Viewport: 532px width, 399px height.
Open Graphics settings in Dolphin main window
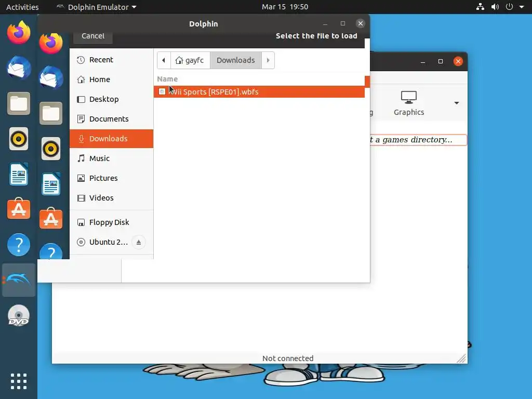click(x=409, y=103)
